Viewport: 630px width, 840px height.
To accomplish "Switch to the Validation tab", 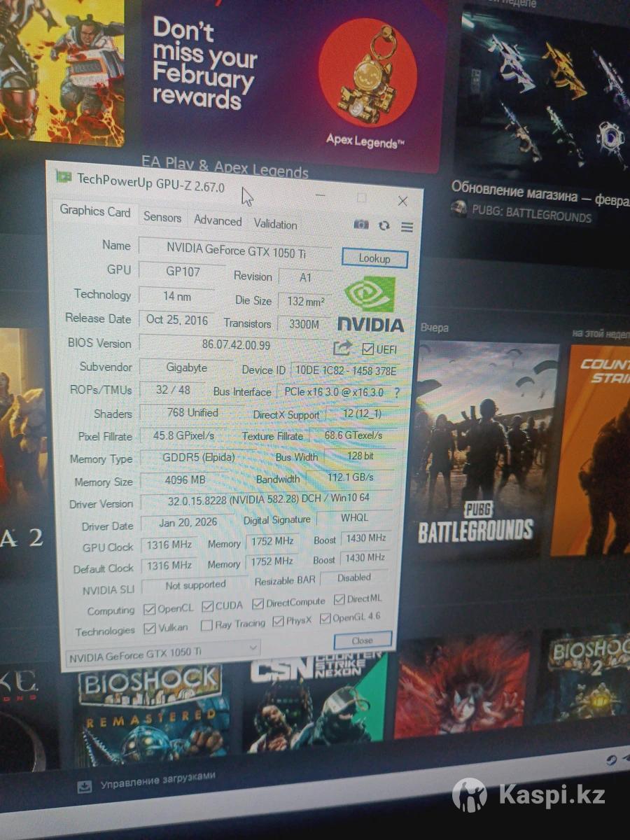I will (x=275, y=225).
